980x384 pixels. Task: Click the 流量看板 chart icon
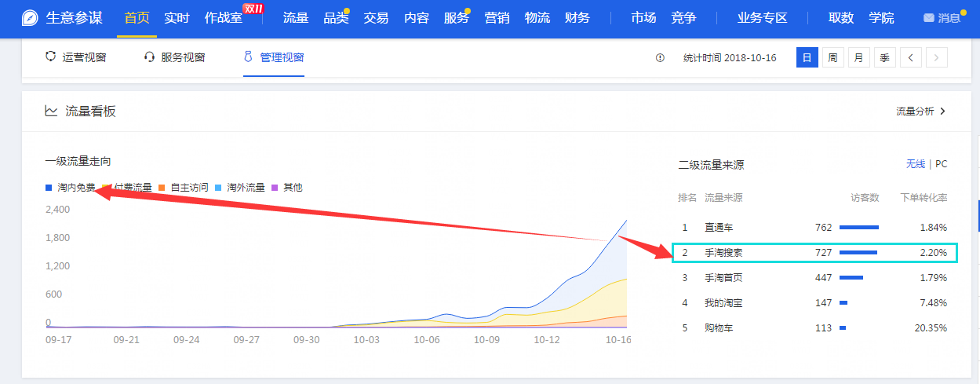pyautogui.click(x=51, y=112)
